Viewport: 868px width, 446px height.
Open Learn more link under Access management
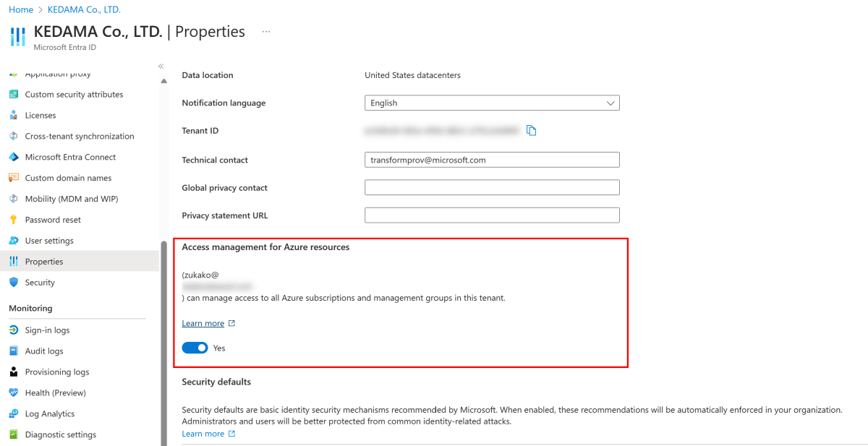(203, 324)
